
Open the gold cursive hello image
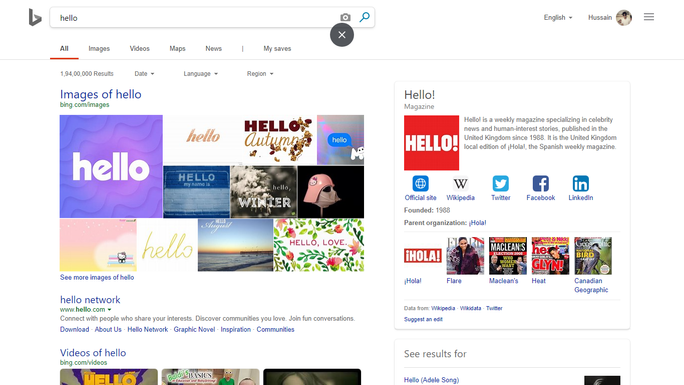tap(168, 245)
